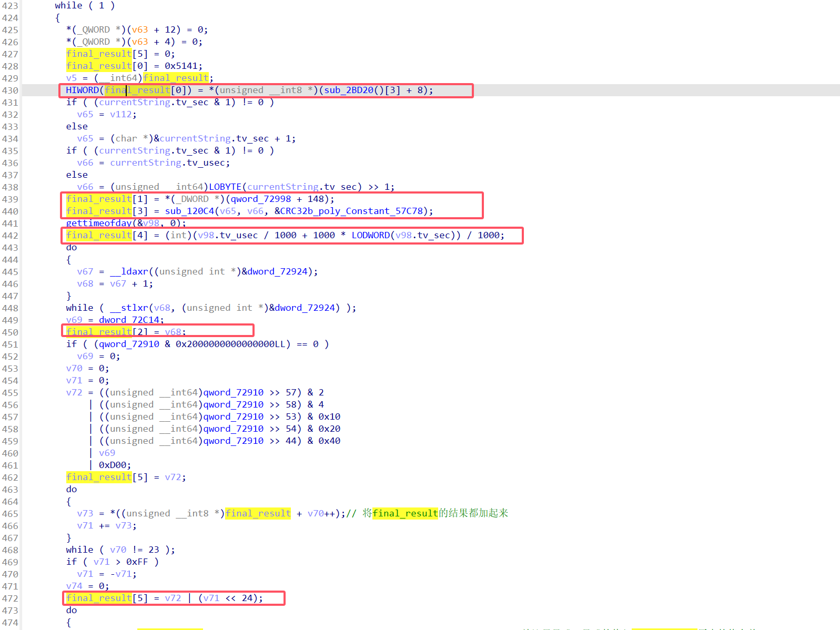Click LODWORD macro on line 442
This screenshot has width=840, height=630.
(x=371, y=236)
